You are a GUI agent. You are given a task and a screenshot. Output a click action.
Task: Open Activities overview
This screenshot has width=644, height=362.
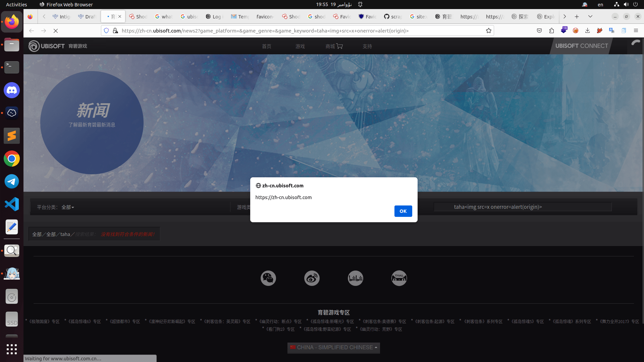16,4
